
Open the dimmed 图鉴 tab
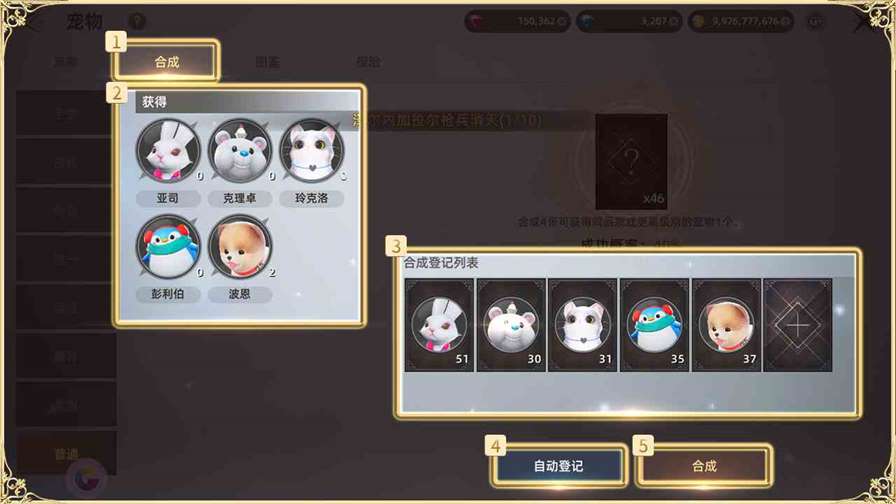267,62
